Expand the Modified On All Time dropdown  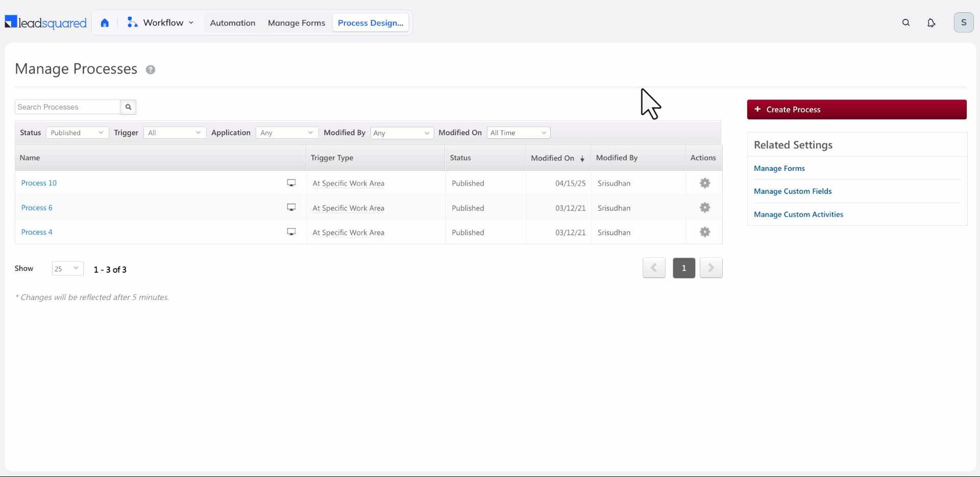(519, 133)
